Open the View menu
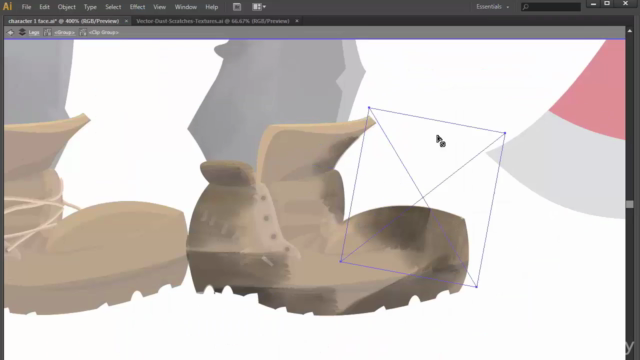 click(159, 7)
